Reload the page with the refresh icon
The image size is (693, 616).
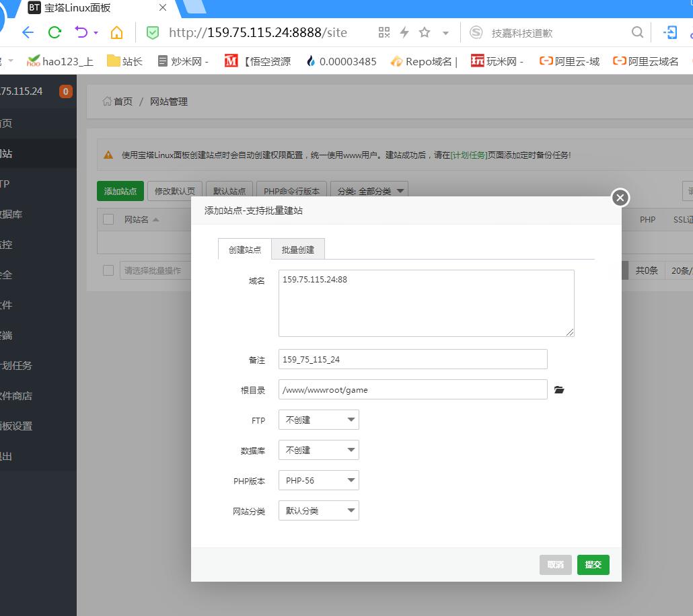pyautogui.click(x=55, y=32)
